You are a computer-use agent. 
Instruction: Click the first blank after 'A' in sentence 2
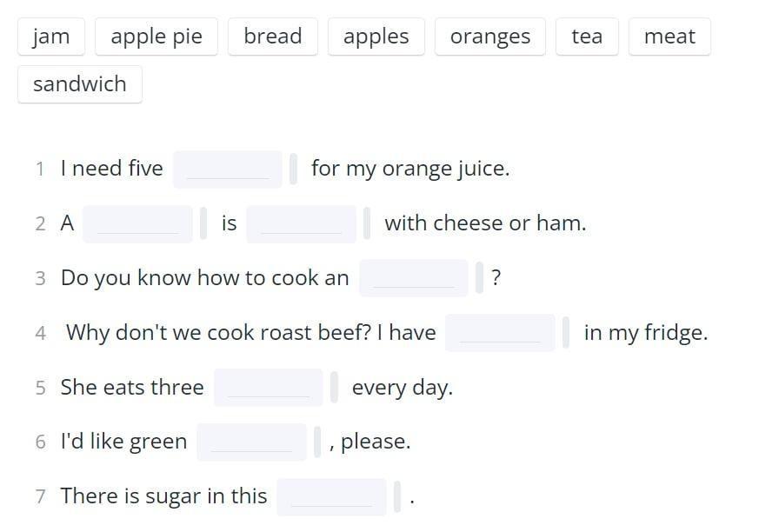tap(137, 223)
